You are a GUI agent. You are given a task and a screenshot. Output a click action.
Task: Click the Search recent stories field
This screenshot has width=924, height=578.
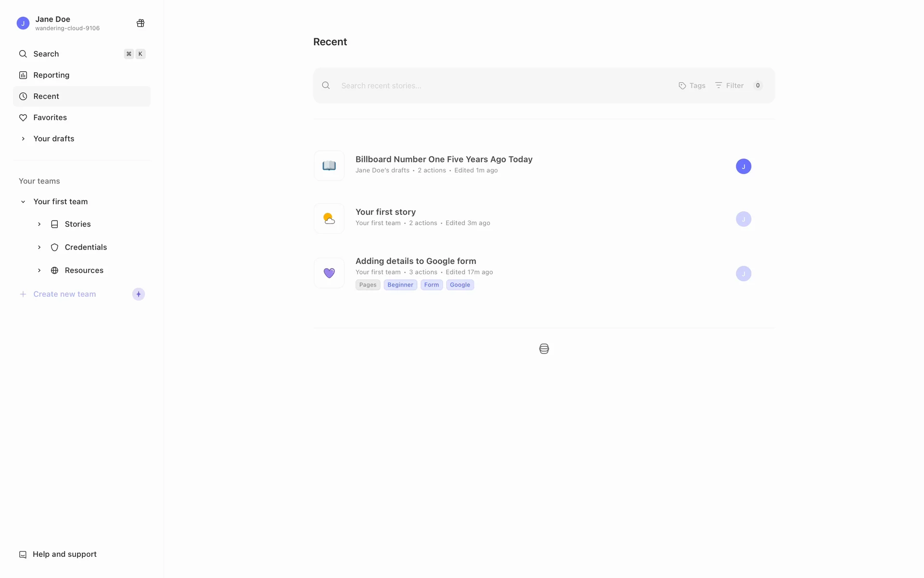point(500,86)
